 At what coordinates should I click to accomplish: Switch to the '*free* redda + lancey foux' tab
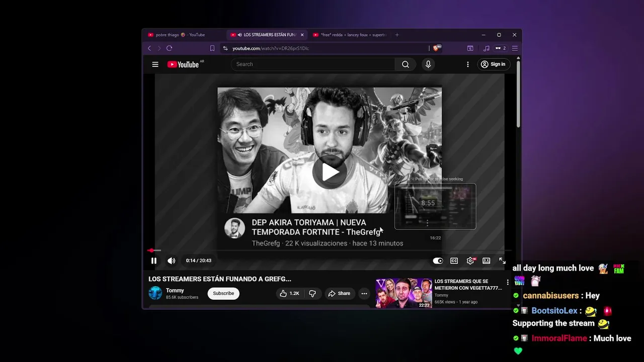[x=350, y=35]
